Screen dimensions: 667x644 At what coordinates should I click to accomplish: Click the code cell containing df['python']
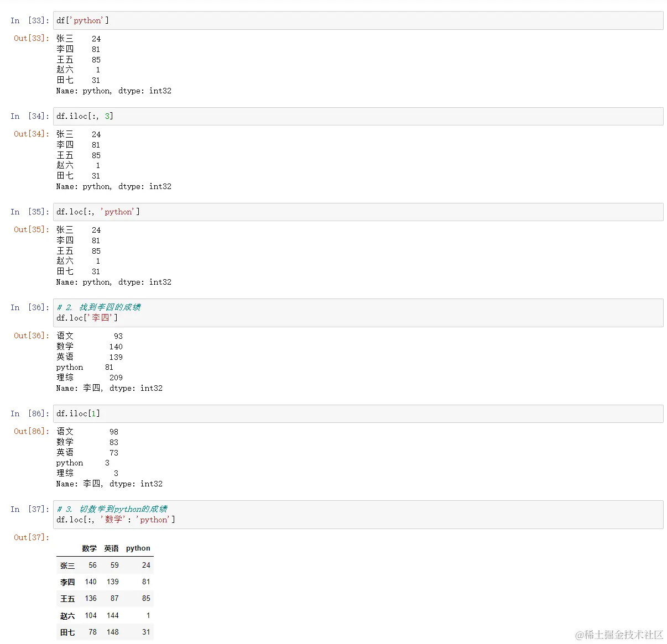tap(358, 20)
